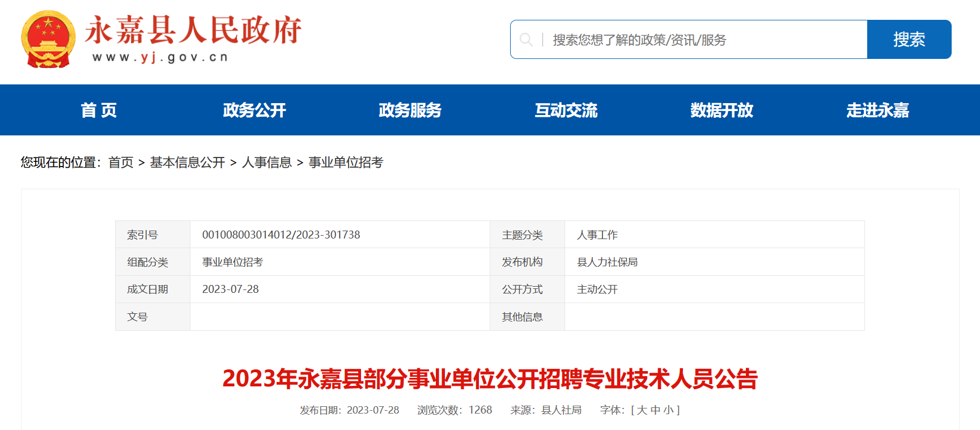980x430 pixels.
Task: Click the 其他信息 label cell
Action: (x=527, y=317)
